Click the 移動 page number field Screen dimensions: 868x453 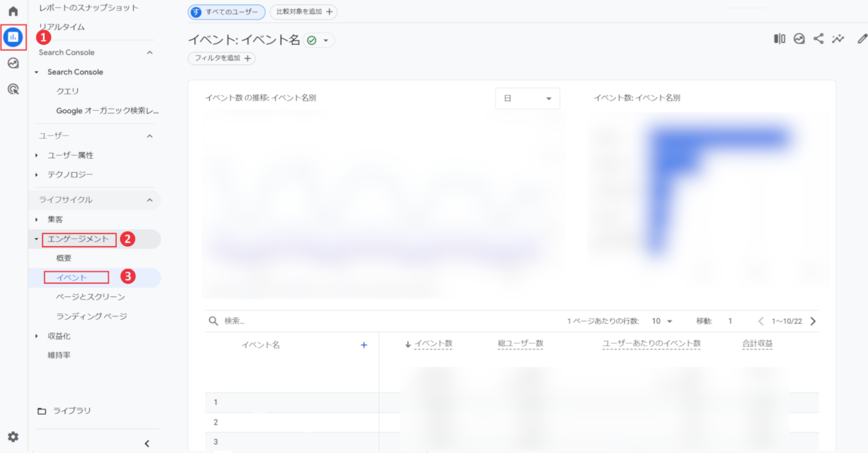730,321
